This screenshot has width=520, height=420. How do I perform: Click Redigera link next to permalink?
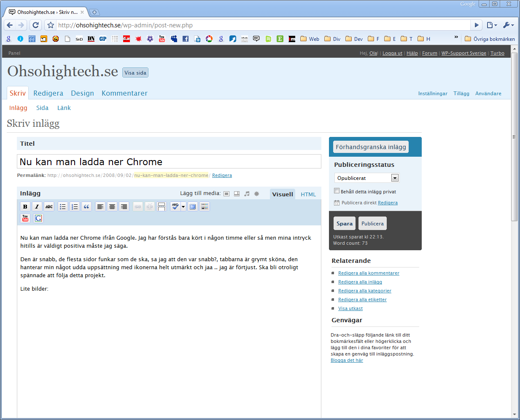pos(222,175)
